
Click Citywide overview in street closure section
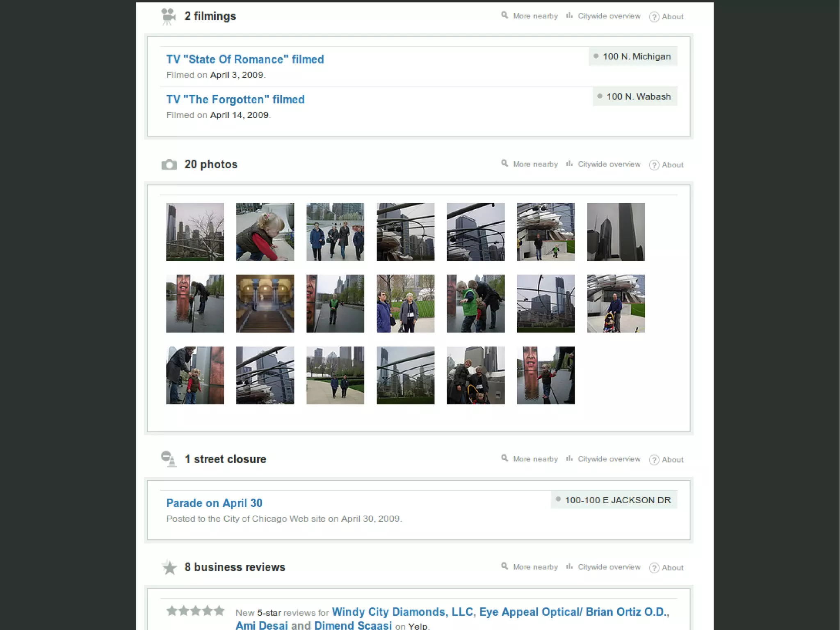pyautogui.click(x=609, y=459)
